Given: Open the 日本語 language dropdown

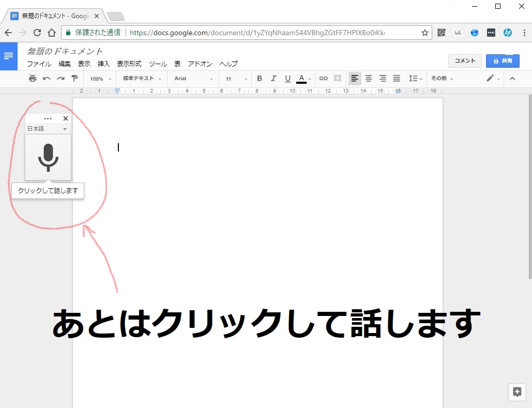Looking at the screenshot, I should tap(48, 129).
